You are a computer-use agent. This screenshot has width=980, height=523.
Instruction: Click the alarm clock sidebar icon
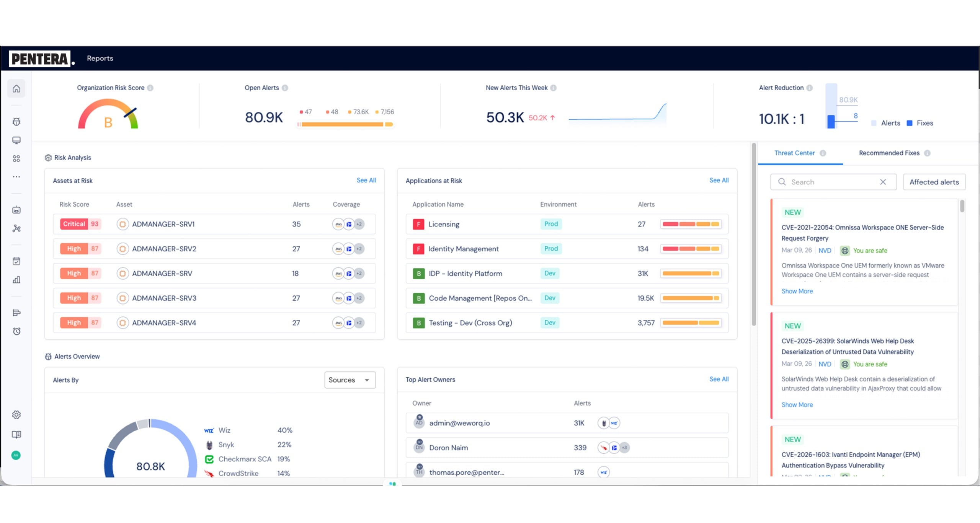16,331
